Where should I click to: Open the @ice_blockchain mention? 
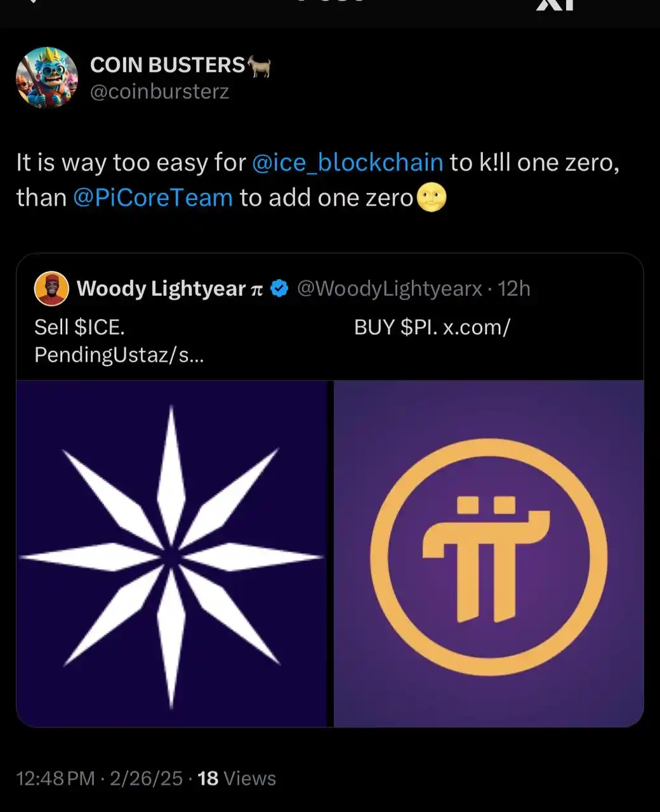coord(348,162)
